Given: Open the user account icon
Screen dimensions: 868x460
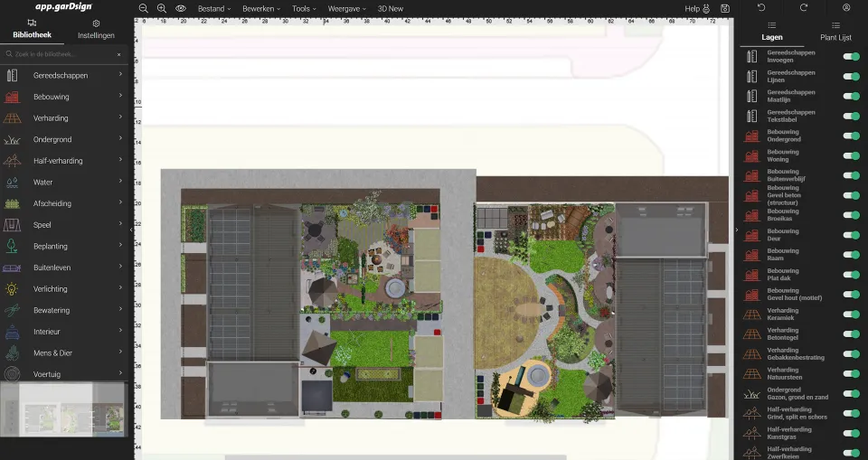Looking at the screenshot, I should (846, 8).
